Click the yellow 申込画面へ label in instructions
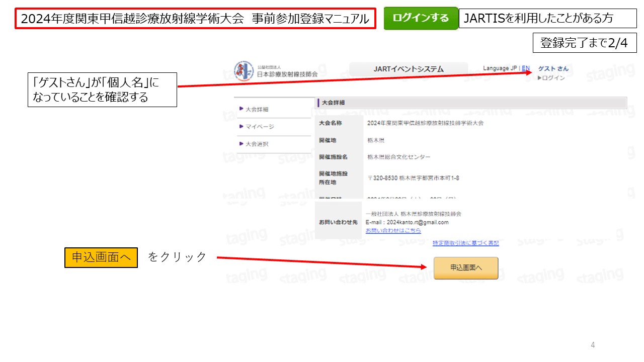644x362 pixels. [101, 257]
